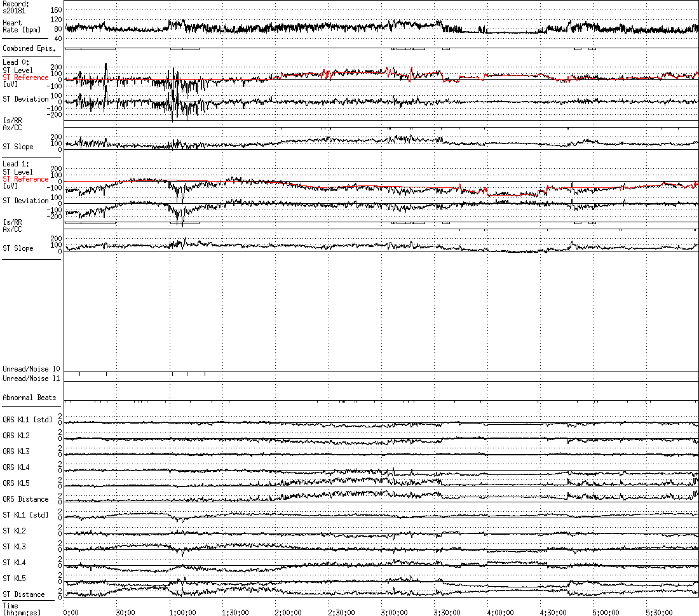The width and height of the screenshot is (699, 616).
Task: Click the Unread/Noise l0 label
Action: pyautogui.click(x=31, y=369)
